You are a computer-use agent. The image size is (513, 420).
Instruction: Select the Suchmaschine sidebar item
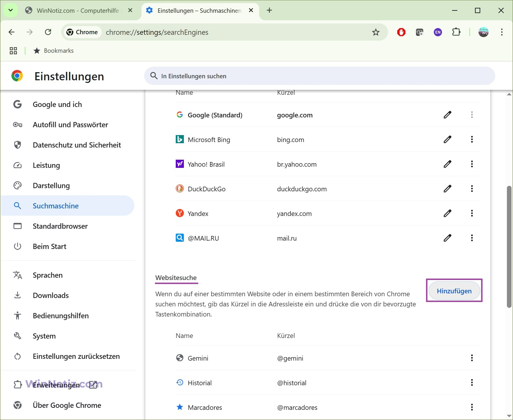tap(68, 206)
